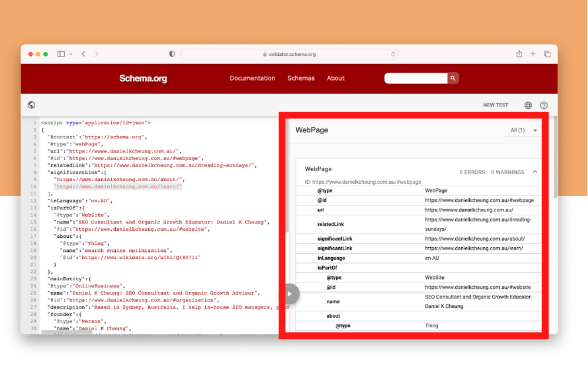
Task: Click the Safari share icon
Action: 519,54
